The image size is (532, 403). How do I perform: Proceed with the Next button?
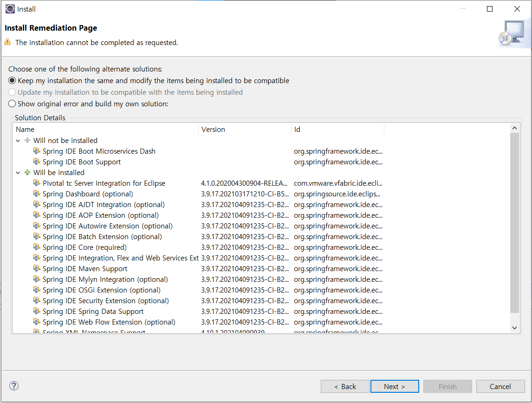[395, 386]
